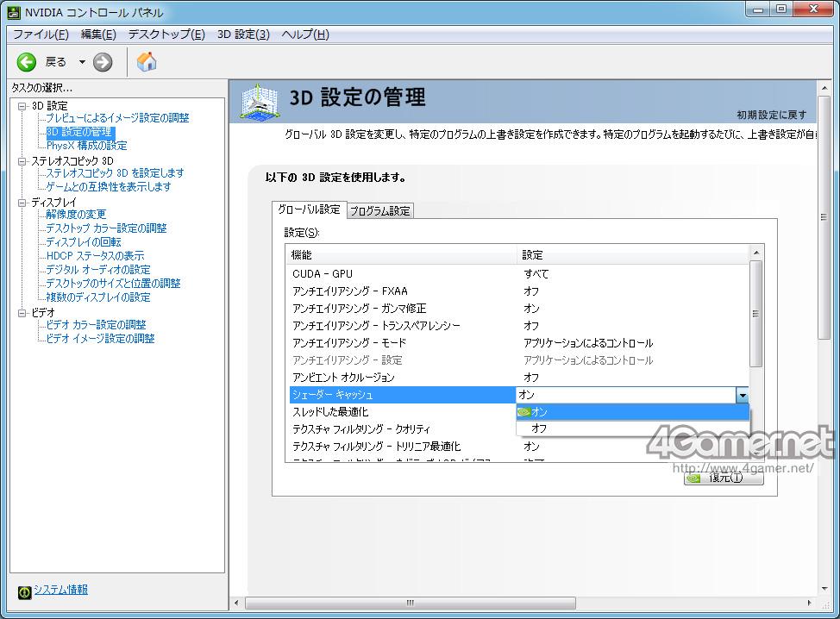Open the 3D 設定 menu
The width and height of the screenshot is (840, 619).
(243, 34)
